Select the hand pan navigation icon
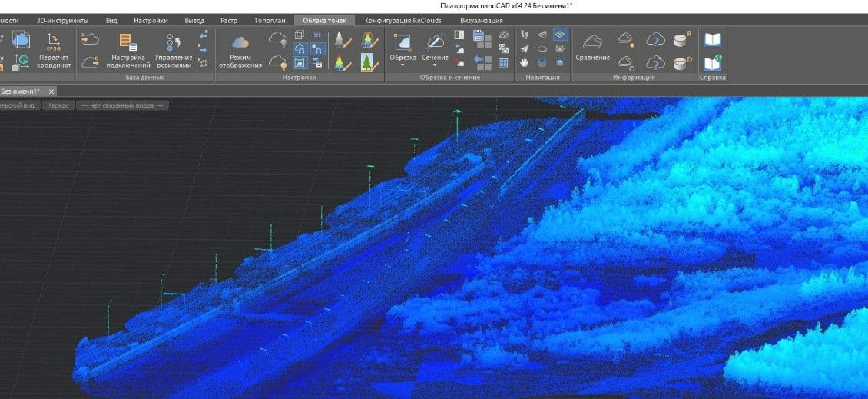868x399 pixels. click(x=525, y=62)
